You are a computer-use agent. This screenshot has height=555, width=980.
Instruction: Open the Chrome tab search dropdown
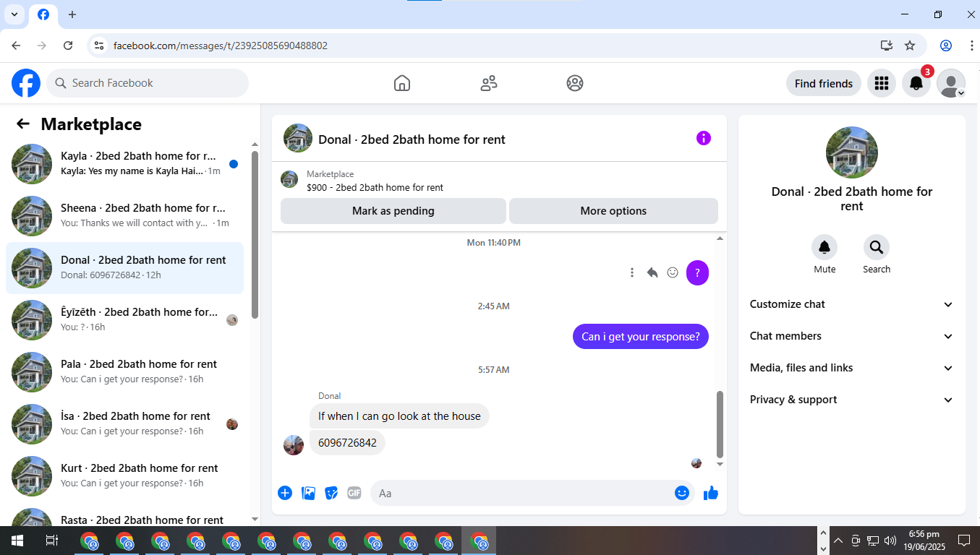coord(14,14)
